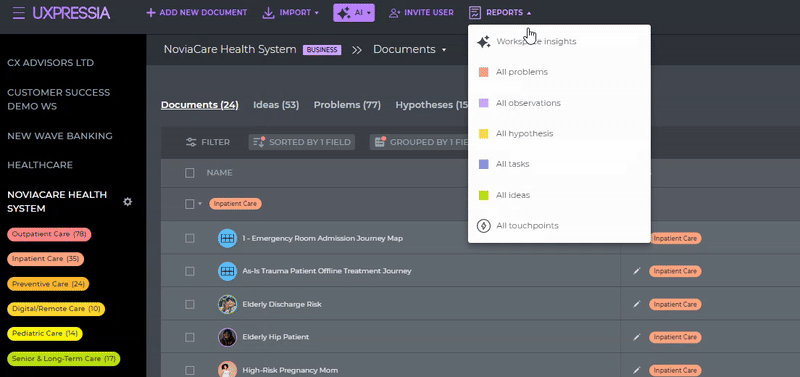Click the All ideas green icon
The height and width of the screenshot is (377, 800).
(x=484, y=195)
